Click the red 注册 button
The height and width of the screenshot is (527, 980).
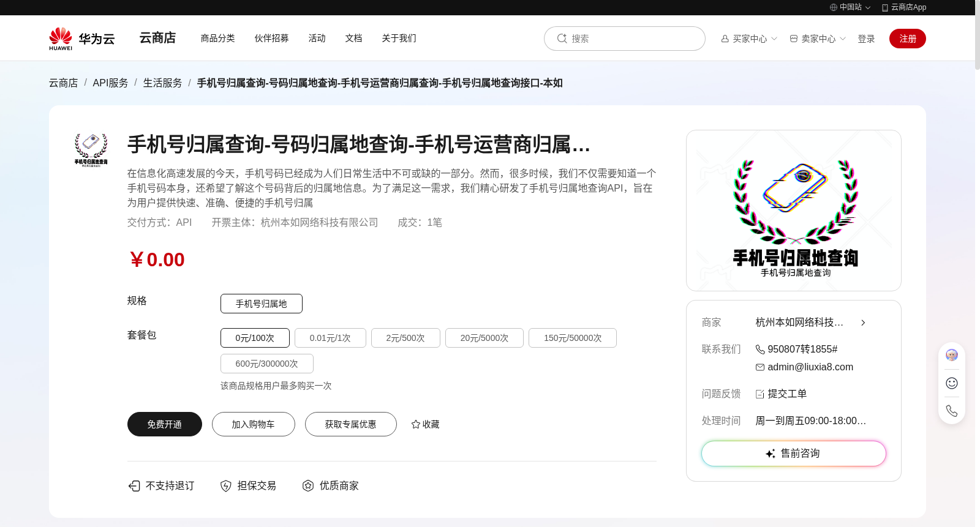click(x=908, y=39)
